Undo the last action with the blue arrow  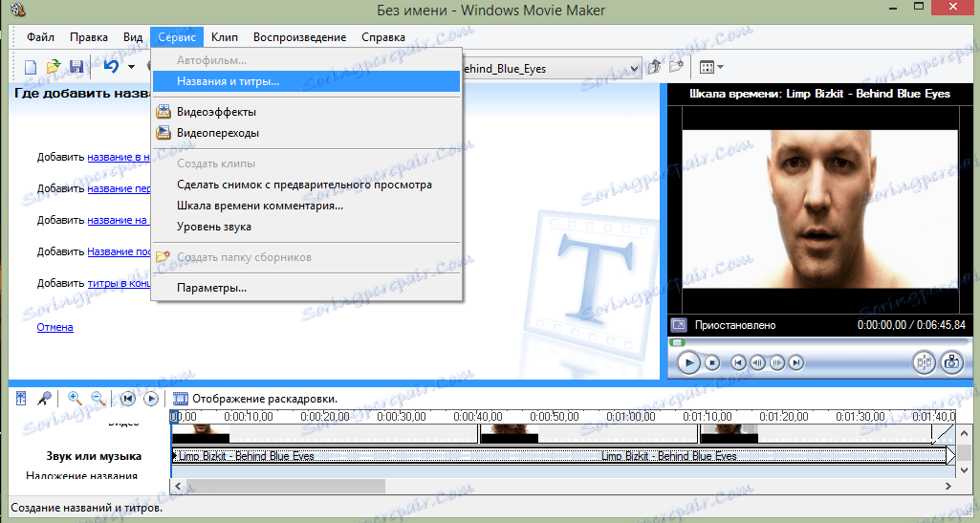111,67
